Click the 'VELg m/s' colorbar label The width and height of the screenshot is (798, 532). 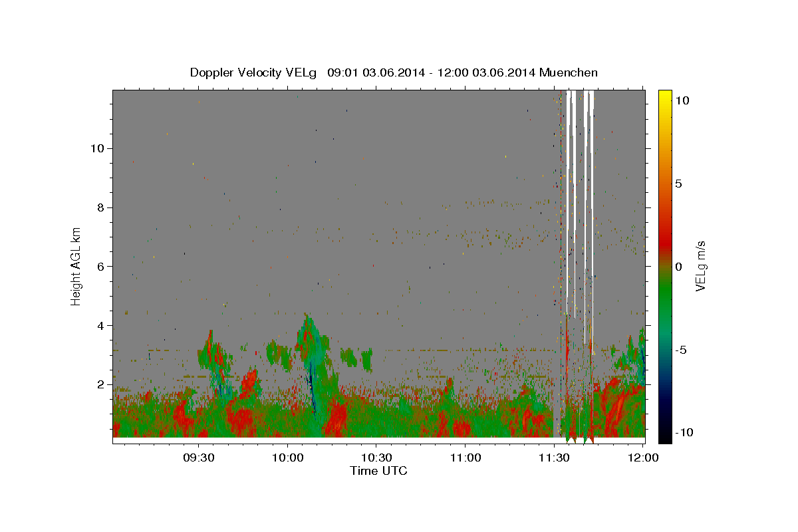click(x=701, y=266)
